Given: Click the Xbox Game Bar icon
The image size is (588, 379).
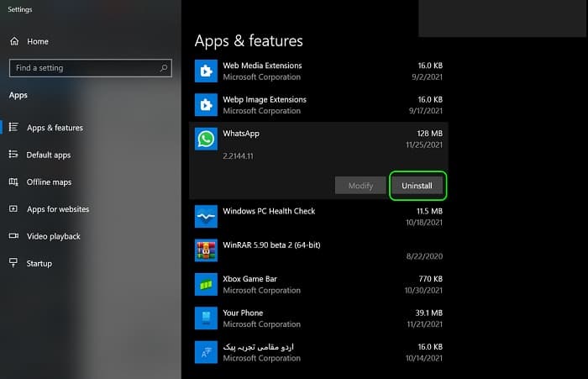Looking at the screenshot, I should pyautogui.click(x=206, y=284).
